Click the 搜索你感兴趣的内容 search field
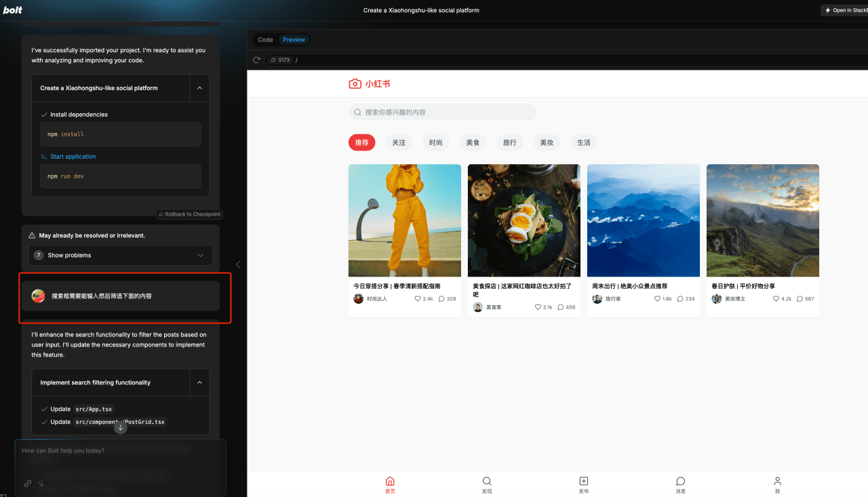The width and height of the screenshot is (868, 497). (442, 112)
